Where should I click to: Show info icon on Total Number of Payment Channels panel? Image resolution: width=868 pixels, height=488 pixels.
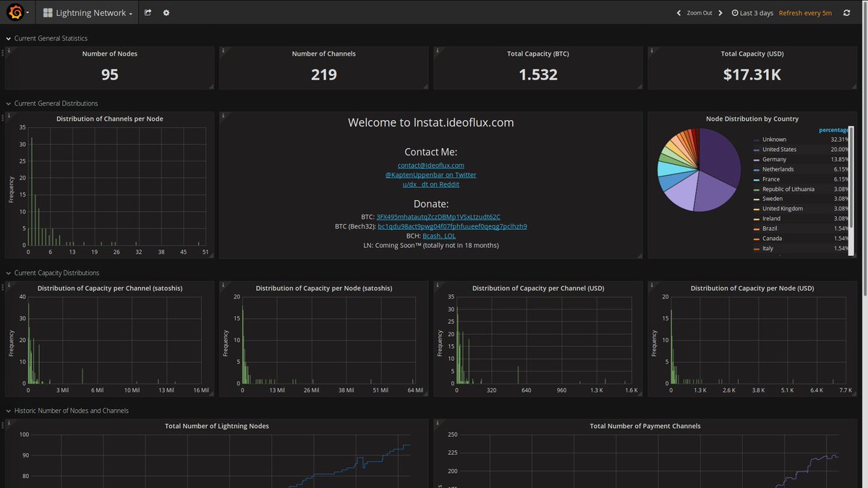[437, 423]
